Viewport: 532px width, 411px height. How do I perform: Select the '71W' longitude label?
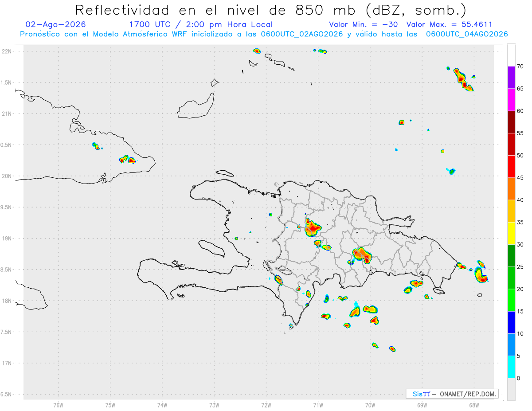click(x=318, y=405)
